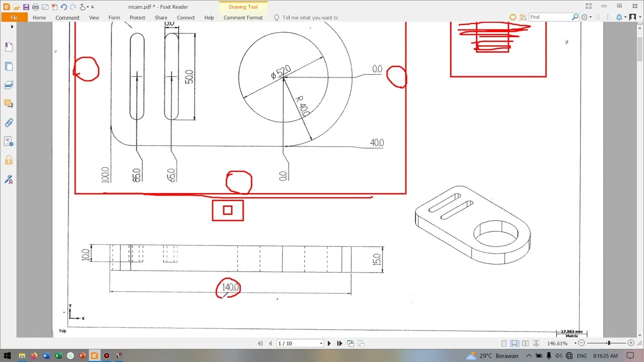
Task: Enable facing pages view mode
Action: pyautogui.click(x=525, y=343)
